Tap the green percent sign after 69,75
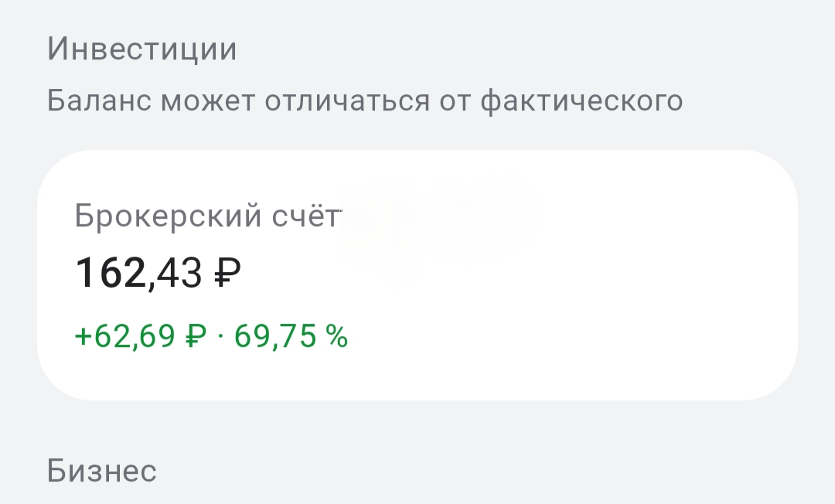This screenshot has width=835, height=504. 336,336
